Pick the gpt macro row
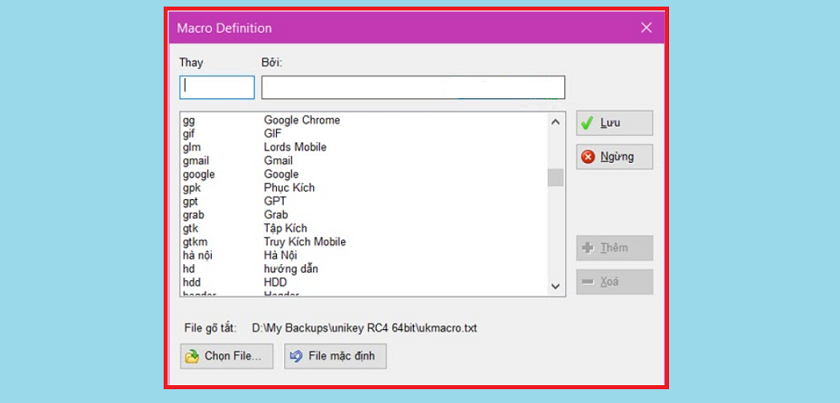 (x=300, y=201)
